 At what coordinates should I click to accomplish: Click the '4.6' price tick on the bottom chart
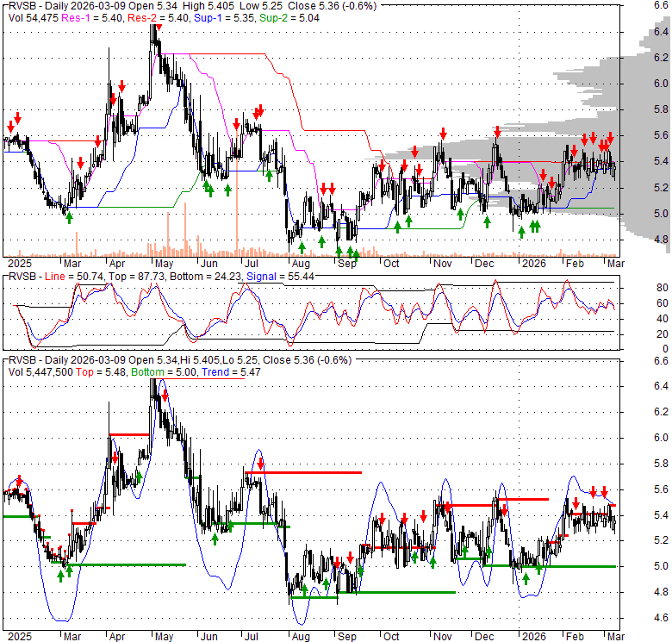pos(662,618)
